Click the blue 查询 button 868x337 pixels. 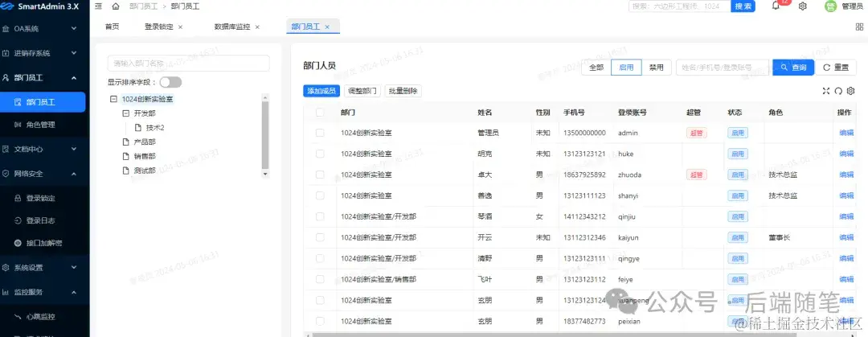click(793, 67)
